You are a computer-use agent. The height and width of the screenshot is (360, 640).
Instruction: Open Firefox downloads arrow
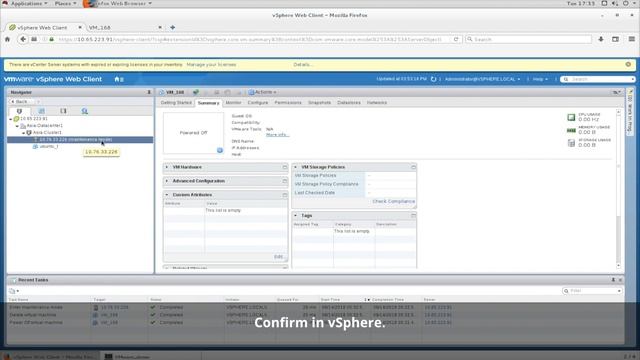(x=601, y=39)
